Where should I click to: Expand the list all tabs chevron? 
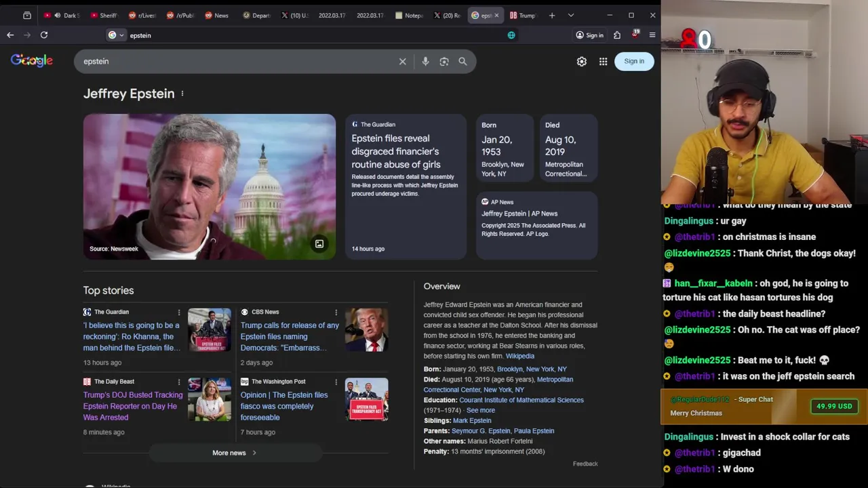coord(571,15)
